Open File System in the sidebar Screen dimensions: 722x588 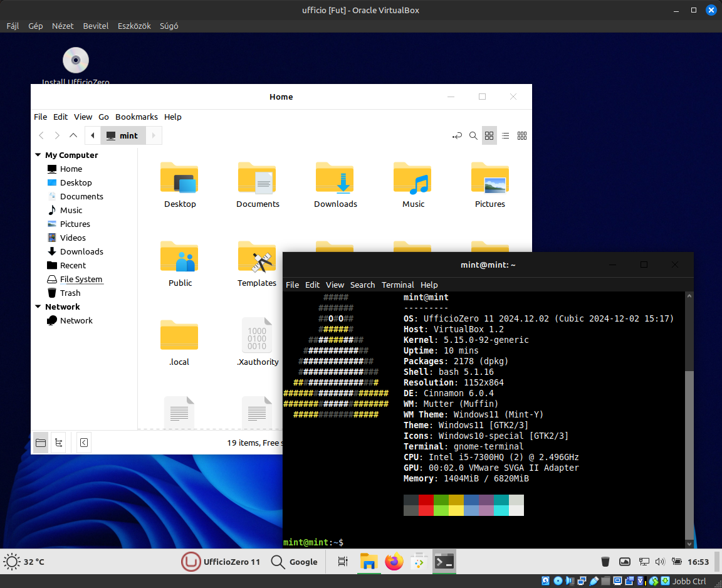tap(81, 280)
